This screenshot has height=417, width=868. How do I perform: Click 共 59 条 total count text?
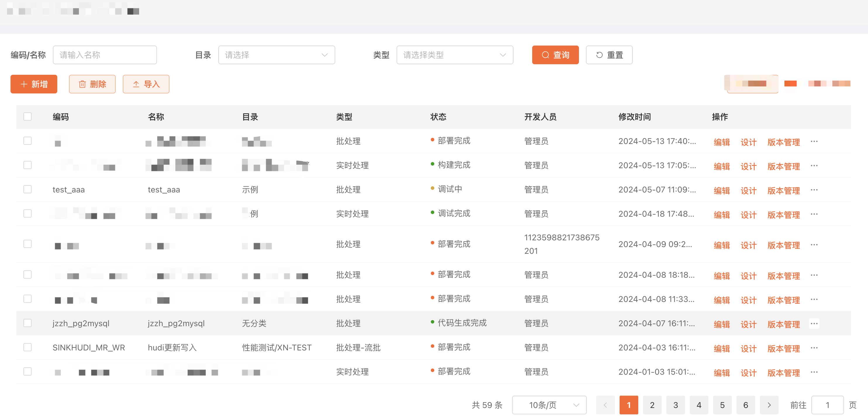click(x=487, y=405)
